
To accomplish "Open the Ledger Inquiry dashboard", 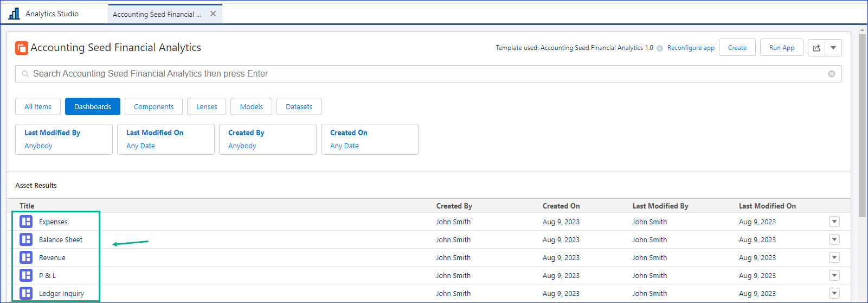I will (x=61, y=293).
